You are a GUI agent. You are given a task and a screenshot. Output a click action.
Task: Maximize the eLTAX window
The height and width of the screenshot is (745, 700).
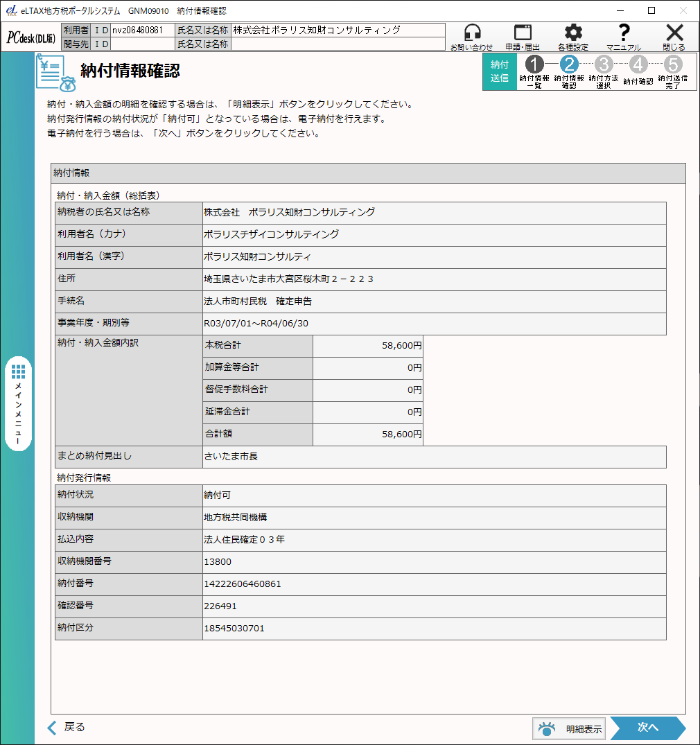click(x=651, y=10)
